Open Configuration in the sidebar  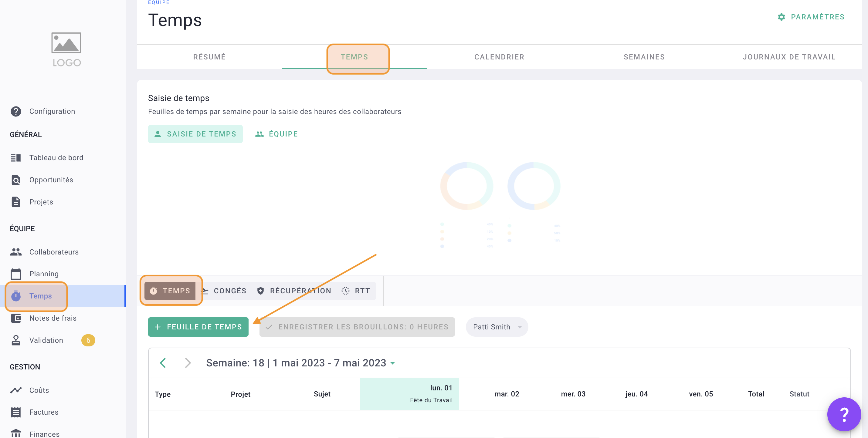(52, 111)
